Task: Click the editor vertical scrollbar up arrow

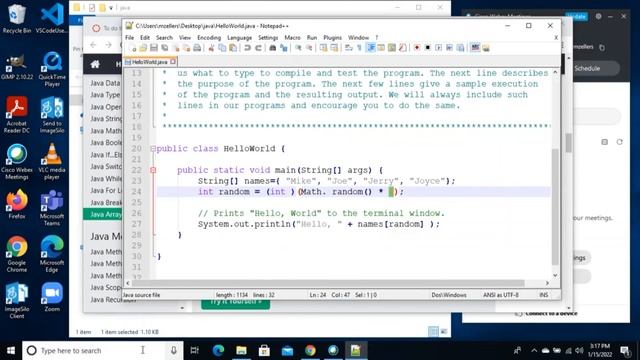Action: click(555, 73)
